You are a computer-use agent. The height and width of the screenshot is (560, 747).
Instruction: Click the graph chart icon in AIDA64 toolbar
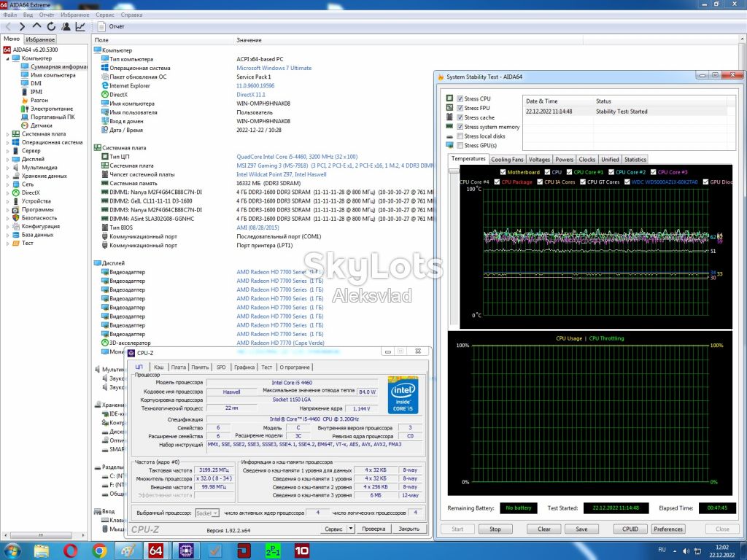coord(80,27)
